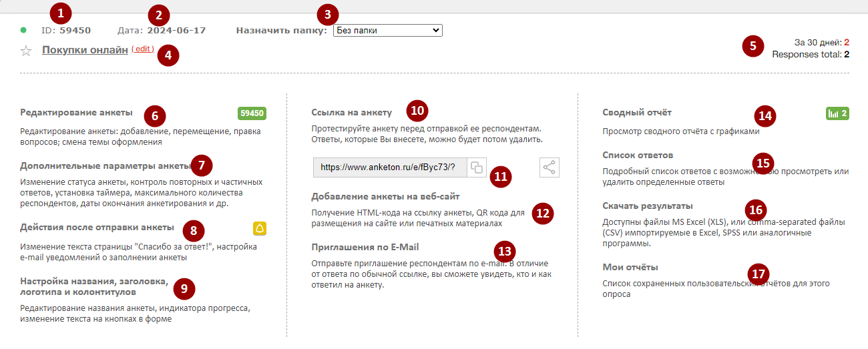Click 'Скачать результаты' to download

click(x=648, y=206)
